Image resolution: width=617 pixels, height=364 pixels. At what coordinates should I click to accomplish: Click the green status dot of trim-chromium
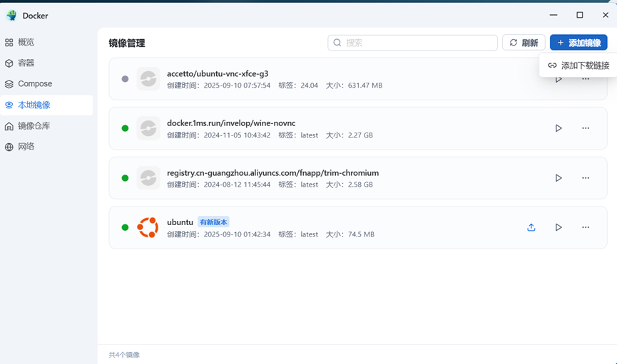tap(125, 178)
